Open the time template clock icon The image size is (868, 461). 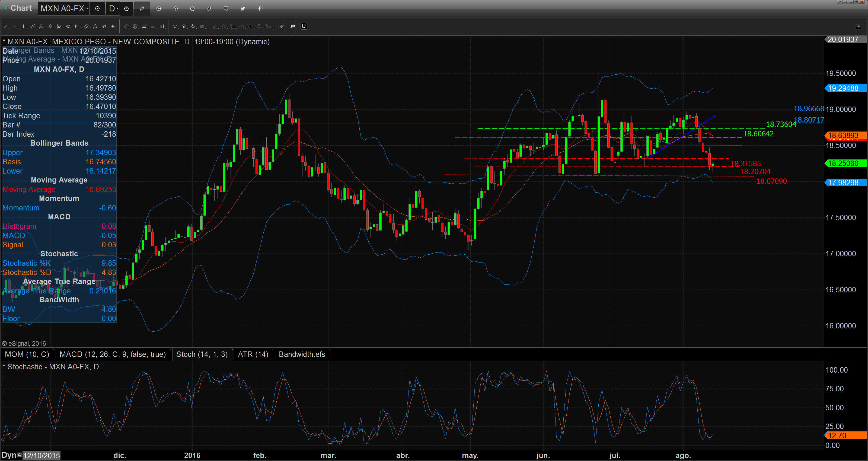(x=126, y=8)
